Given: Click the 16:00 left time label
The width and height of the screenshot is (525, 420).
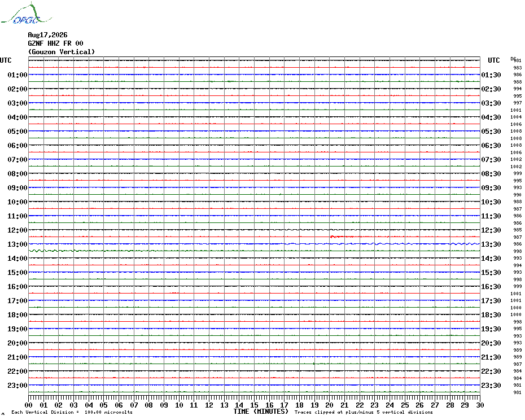Looking at the screenshot, I should (17, 287).
